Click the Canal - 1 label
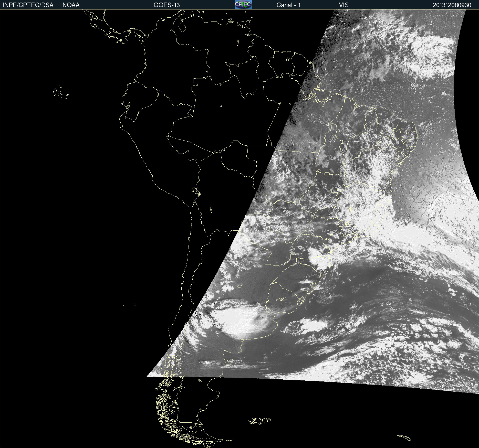Viewport: 479px width, 448px height. click(x=288, y=5)
